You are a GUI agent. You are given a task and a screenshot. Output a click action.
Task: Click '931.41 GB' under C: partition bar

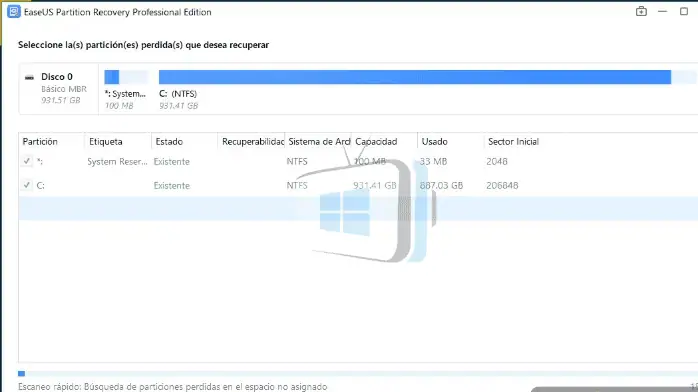pyautogui.click(x=179, y=105)
